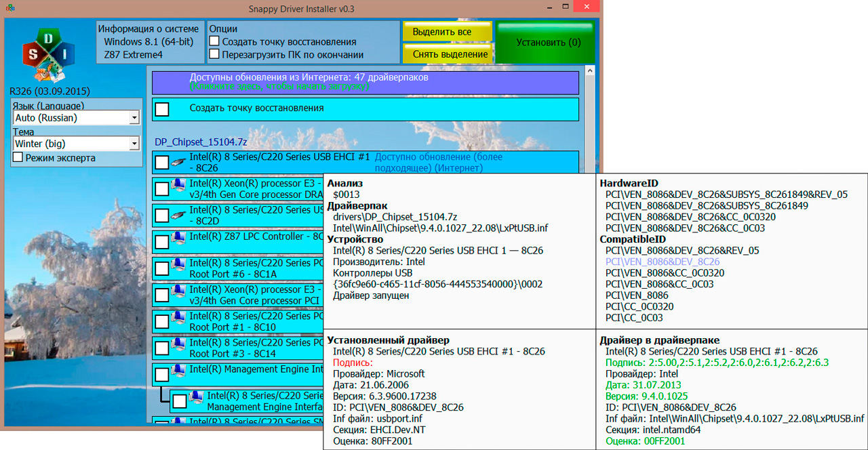Click the 'Выделить все' button
The image size is (868, 450).
446,32
